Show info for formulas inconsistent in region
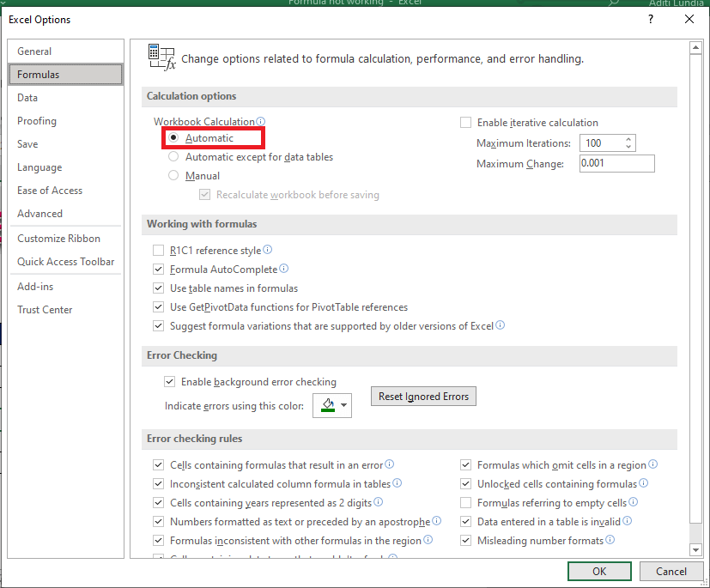Viewport: 710px width, 588px height. 428,540
